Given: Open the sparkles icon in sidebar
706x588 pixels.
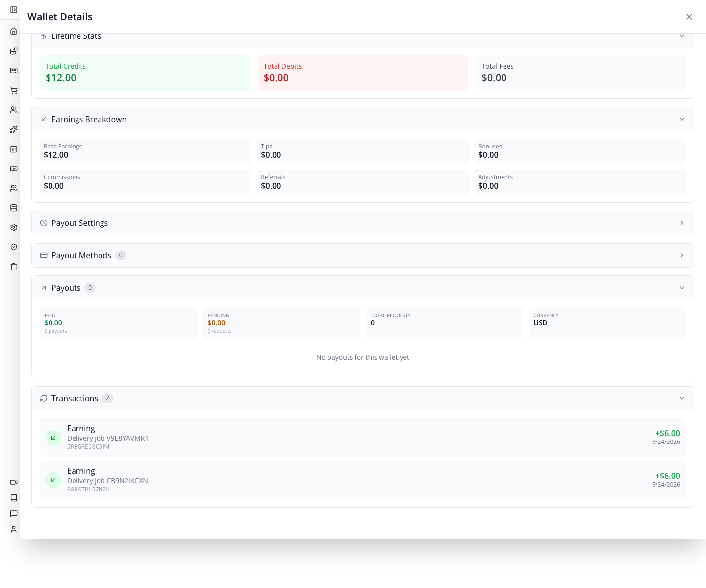Looking at the screenshot, I should 14,129.
